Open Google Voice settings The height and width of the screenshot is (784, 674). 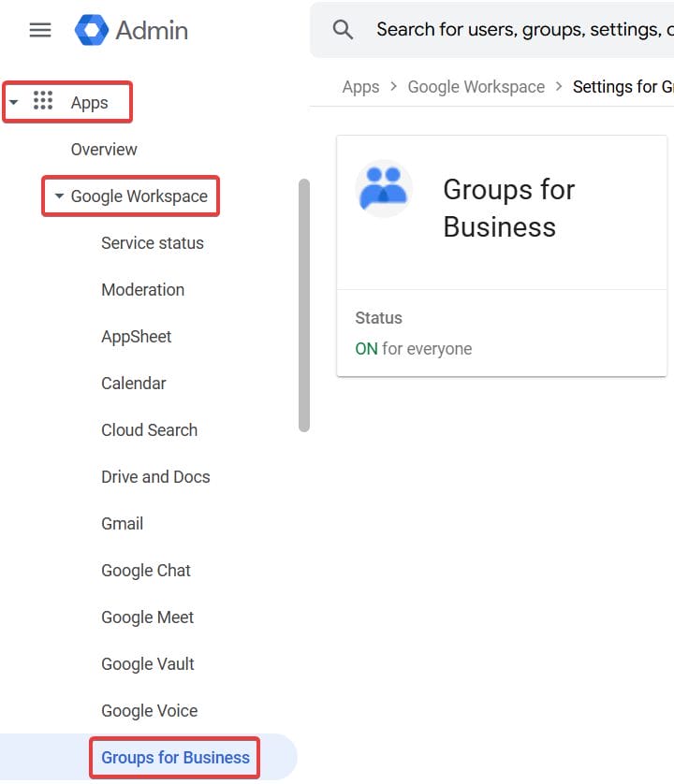tap(150, 711)
